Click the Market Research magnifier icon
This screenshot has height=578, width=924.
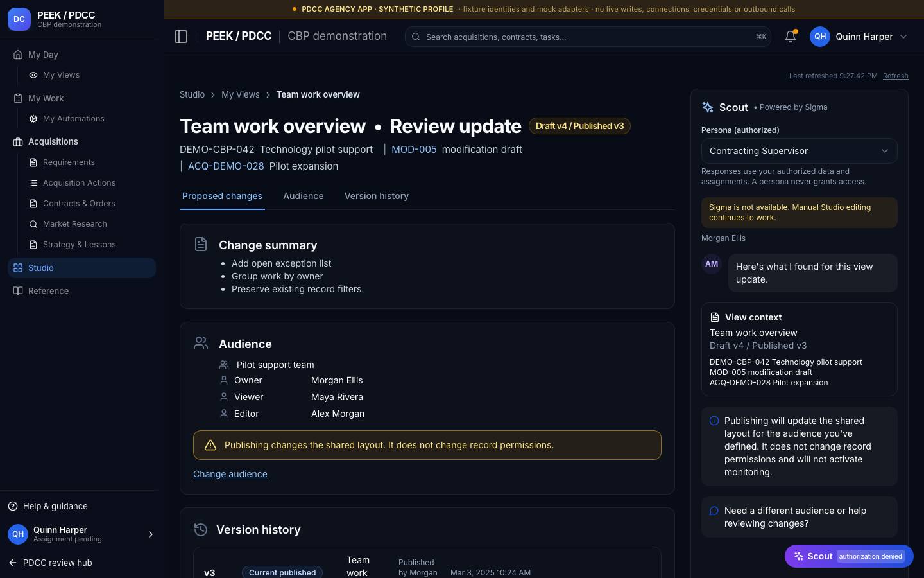(33, 224)
